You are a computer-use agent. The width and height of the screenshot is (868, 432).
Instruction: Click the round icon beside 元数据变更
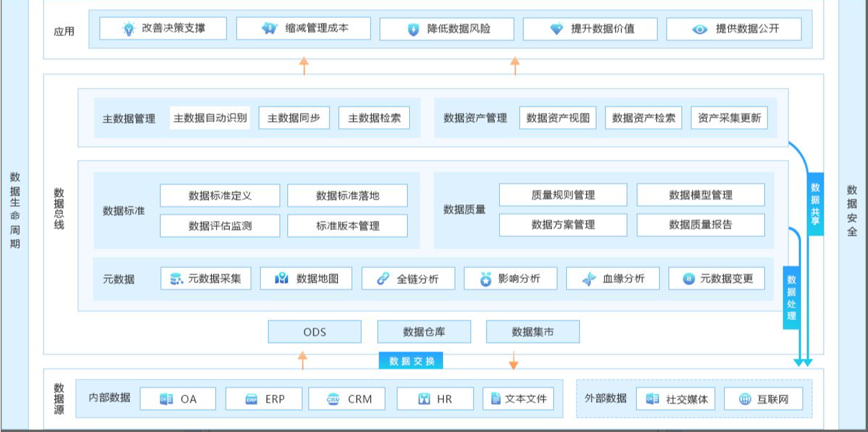(689, 279)
